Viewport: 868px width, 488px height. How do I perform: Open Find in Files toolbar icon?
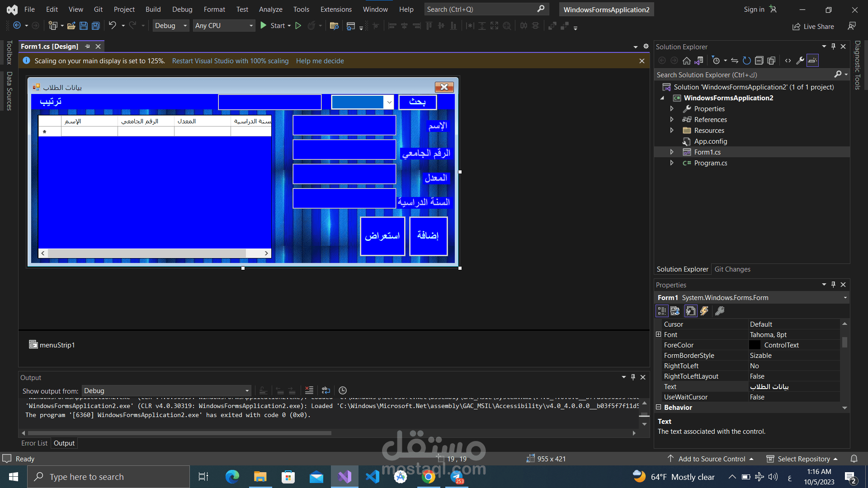pos(335,26)
